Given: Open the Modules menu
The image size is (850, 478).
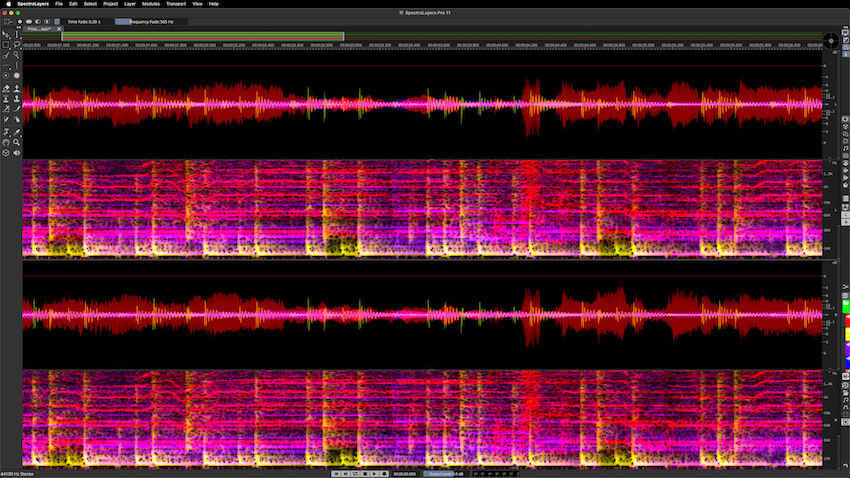Looking at the screenshot, I should (150, 4).
